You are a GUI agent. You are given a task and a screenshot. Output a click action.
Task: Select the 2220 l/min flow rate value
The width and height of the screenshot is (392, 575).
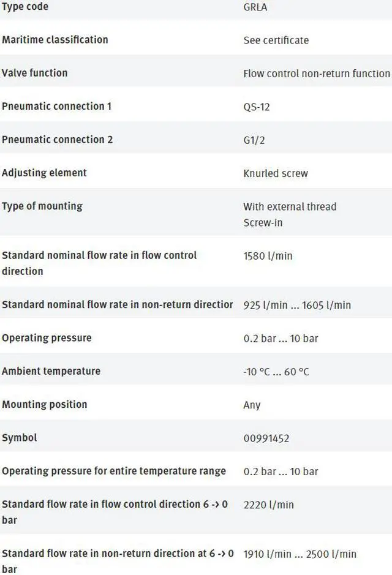tap(268, 505)
